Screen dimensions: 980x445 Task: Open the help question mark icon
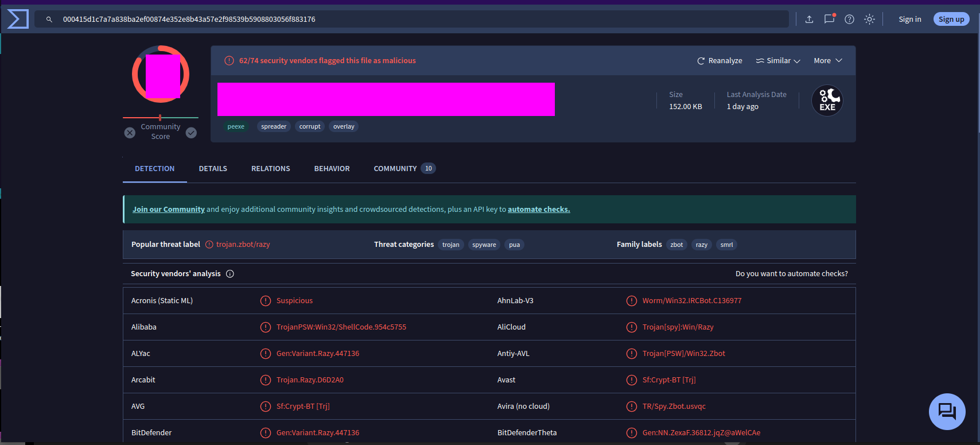pyautogui.click(x=850, y=20)
